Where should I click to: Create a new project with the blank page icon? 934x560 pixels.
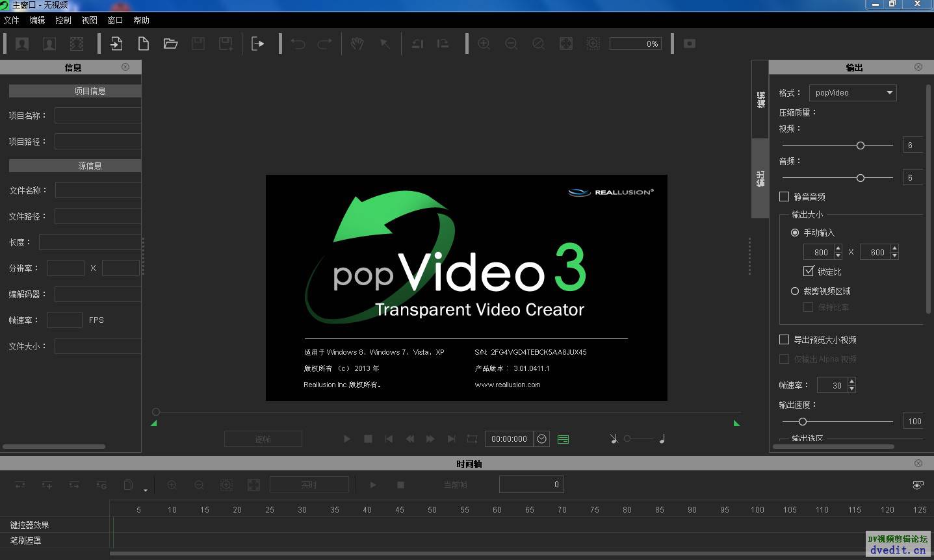144,44
